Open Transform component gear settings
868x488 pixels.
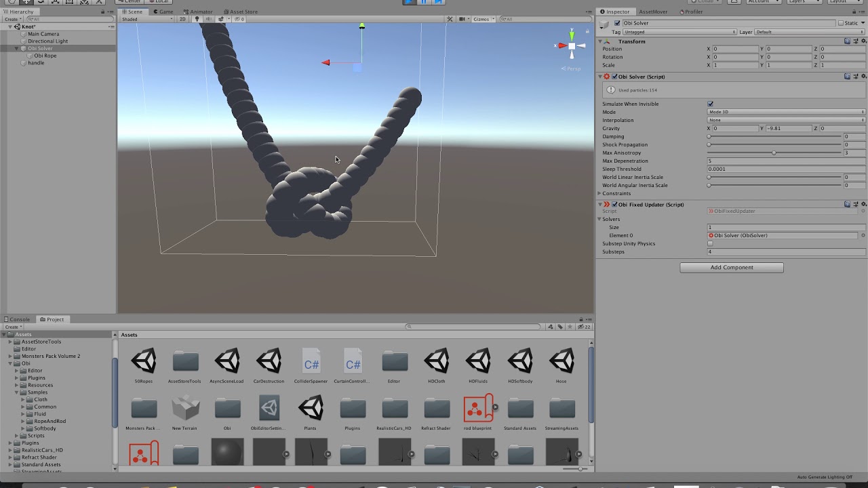pyautogui.click(x=863, y=41)
